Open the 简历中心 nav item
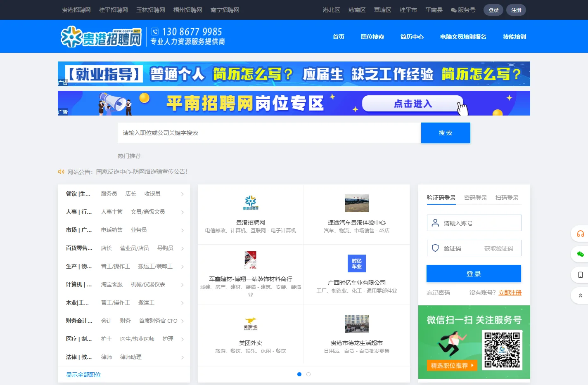Image resolution: width=588 pixels, height=385 pixels. (412, 37)
